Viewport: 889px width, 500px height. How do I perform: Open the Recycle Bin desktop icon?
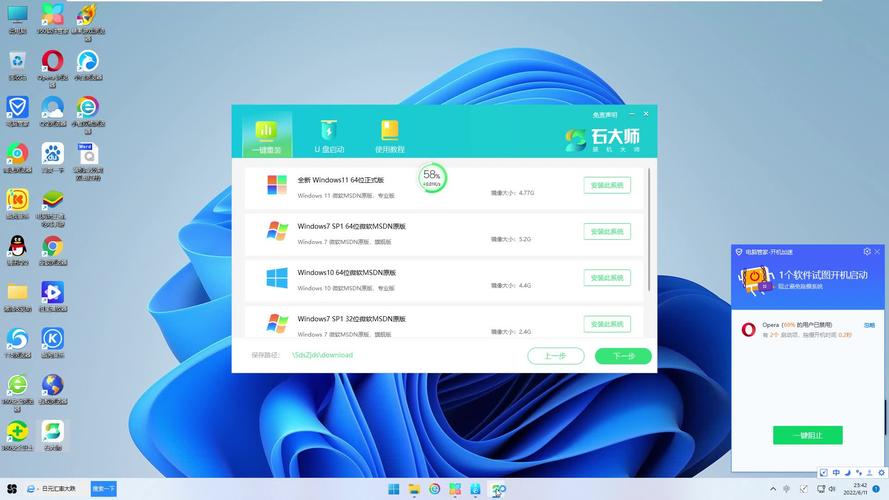tap(18, 65)
